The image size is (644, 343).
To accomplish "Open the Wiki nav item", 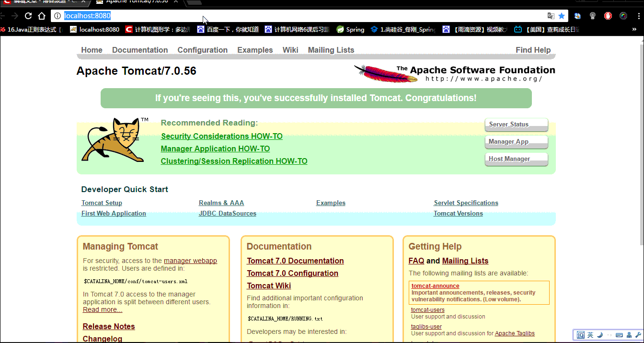I will click(290, 50).
